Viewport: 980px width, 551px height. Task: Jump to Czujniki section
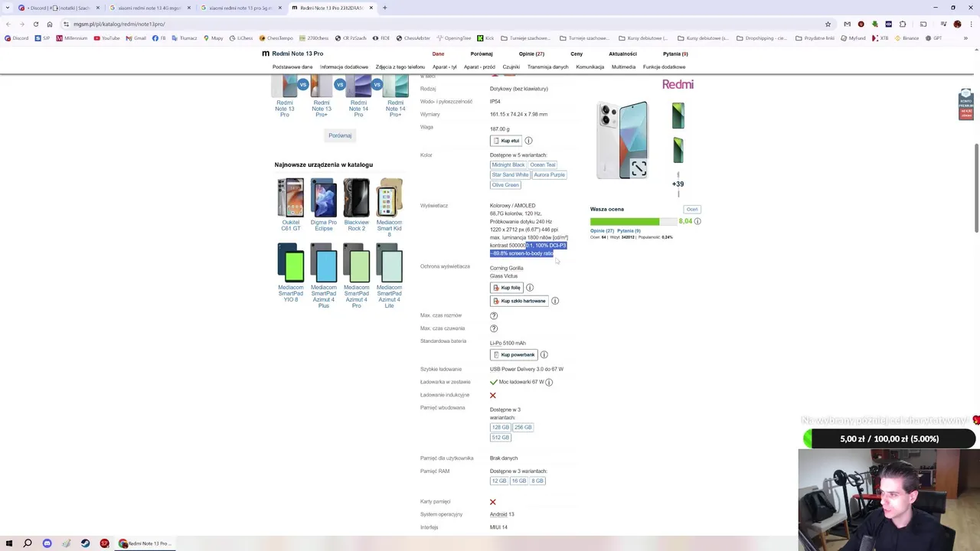coord(511,67)
